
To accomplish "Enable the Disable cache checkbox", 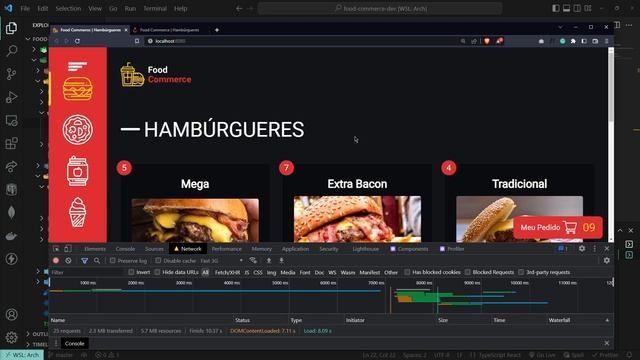I will 158,260.
